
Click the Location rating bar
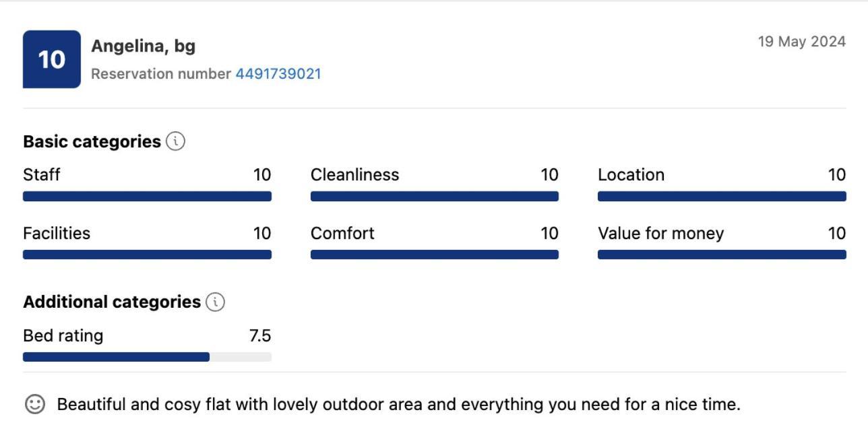click(x=722, y=197)
